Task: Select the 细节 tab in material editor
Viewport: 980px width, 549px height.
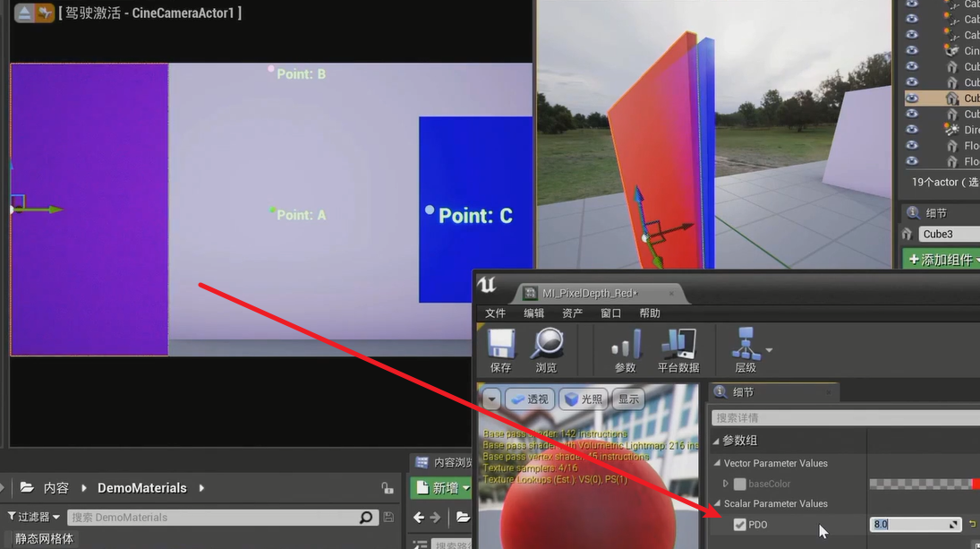Action: (x=774, y=392)
